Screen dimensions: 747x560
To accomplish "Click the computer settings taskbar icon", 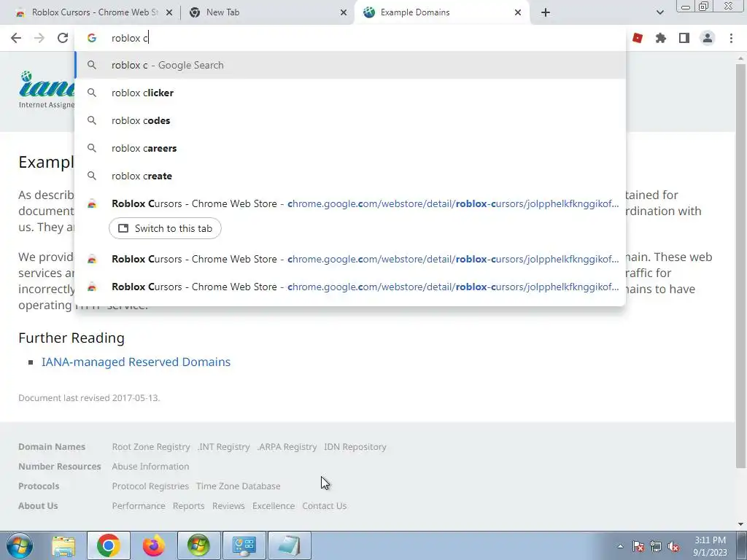I will coord(244,545).
